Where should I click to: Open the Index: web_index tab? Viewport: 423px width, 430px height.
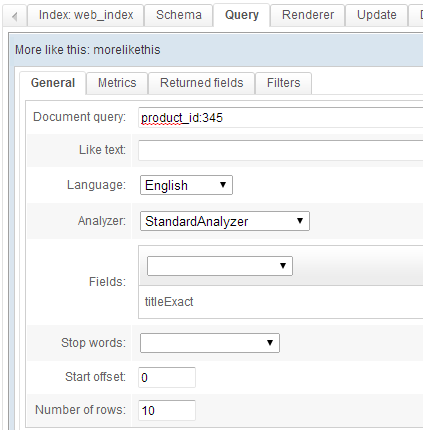(86, 15)
